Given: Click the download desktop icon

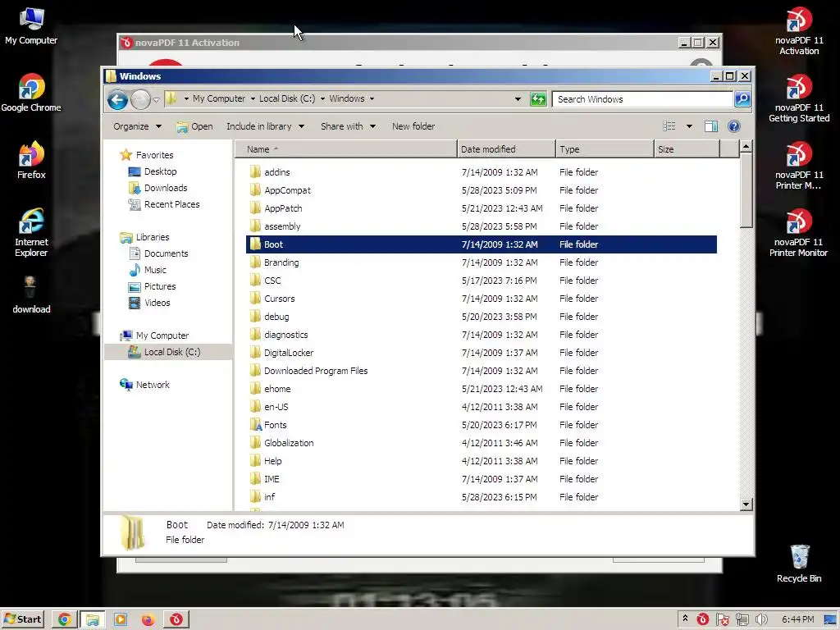Looking at the screenshot, I should [x=31, y=295].
